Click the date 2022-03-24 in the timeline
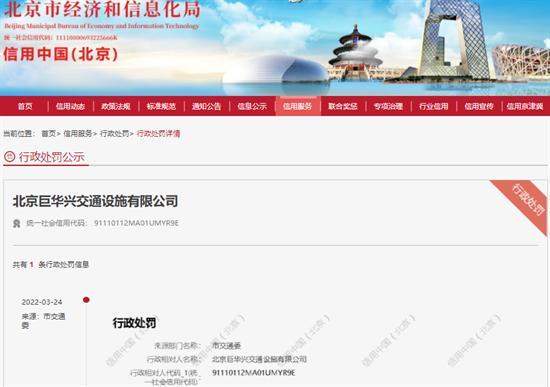The image size is (550, 387). pyautogui.click(x=42, y=302)
